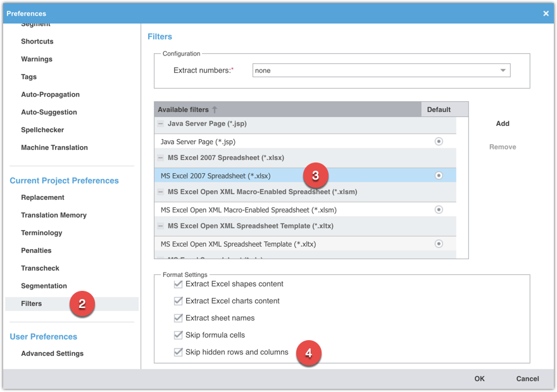Screen dimensions: 557x392
Task: Collapse the Java Server Page filter group
Action: click(160, 123)
